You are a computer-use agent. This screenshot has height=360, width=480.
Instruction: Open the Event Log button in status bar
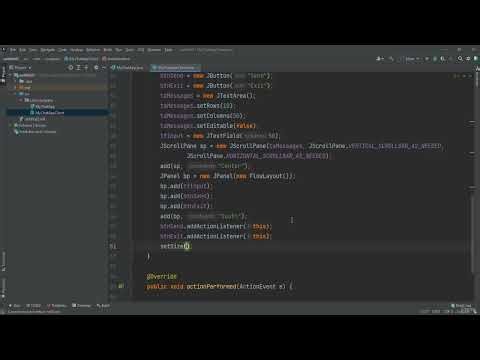pyautogui.click(x=461, y=305)
